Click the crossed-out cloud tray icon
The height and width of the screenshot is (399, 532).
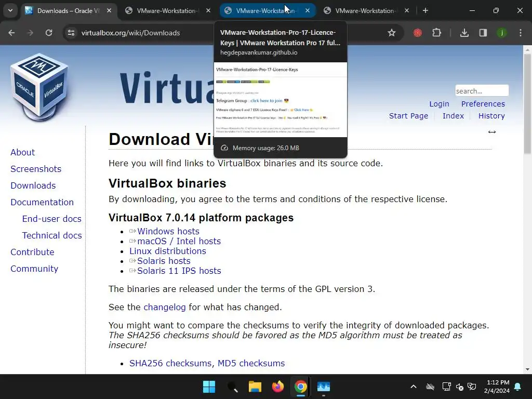(x=430, y=387)
